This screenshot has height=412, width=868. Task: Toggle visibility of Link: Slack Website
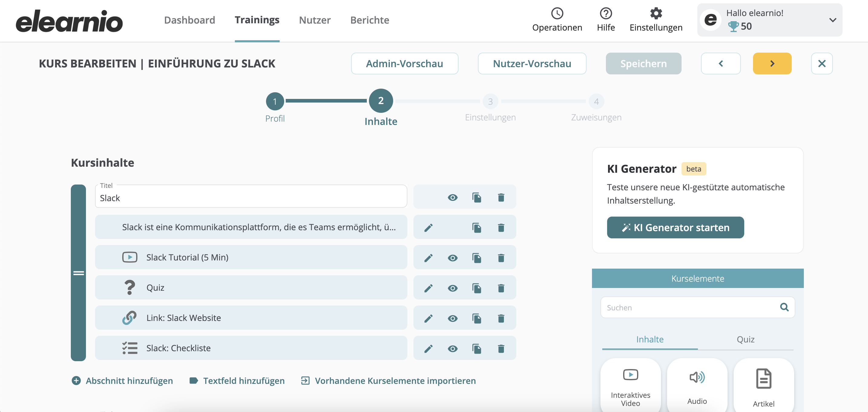point(452,319)
